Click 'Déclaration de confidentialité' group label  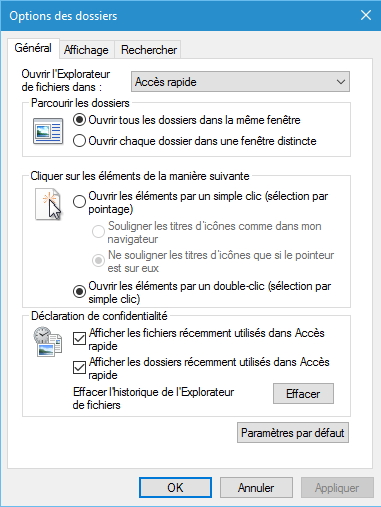99,316
